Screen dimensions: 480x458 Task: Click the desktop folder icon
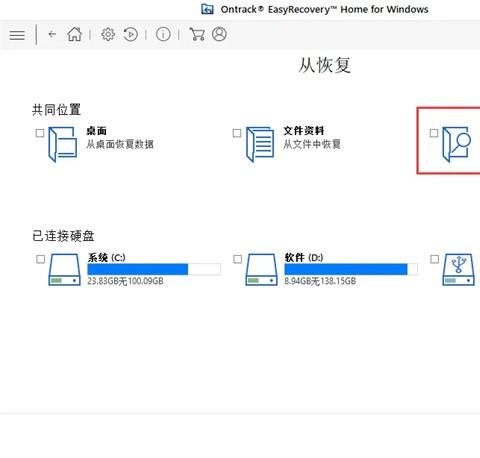pos(63,144)
